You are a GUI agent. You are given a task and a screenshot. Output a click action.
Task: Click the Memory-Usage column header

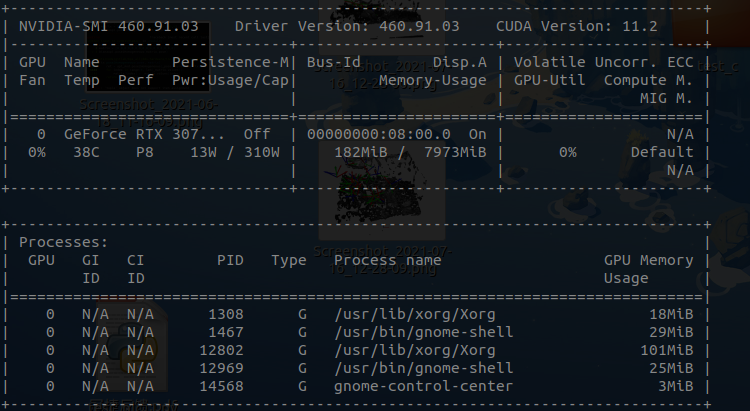(x=432, y=80)
